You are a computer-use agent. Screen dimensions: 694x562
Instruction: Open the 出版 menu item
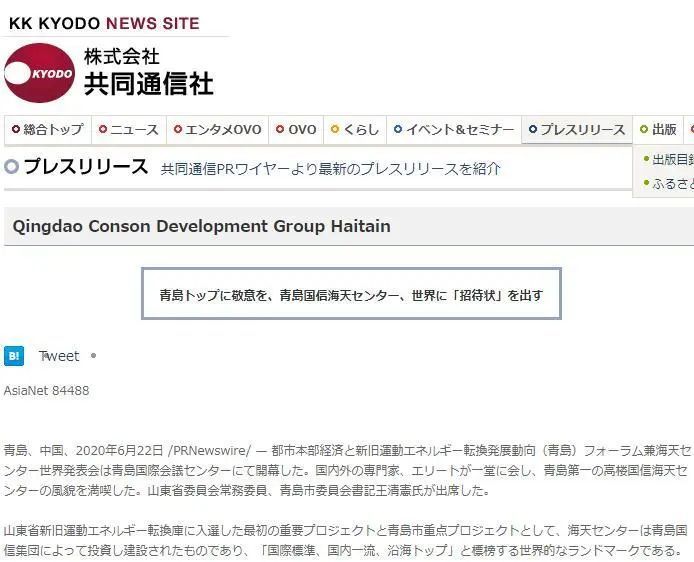(x=658, y=130)
